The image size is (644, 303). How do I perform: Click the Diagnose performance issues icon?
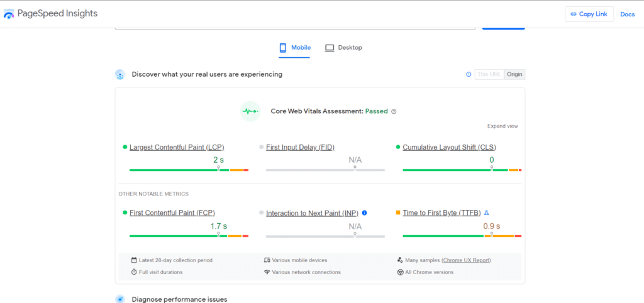(x=120, y=299)
